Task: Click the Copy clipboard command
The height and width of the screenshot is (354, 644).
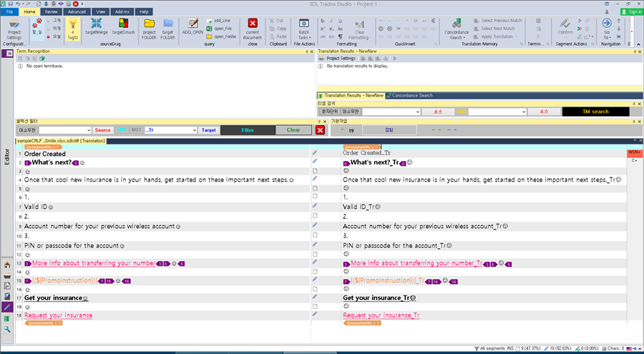Action: coord(278,29)
